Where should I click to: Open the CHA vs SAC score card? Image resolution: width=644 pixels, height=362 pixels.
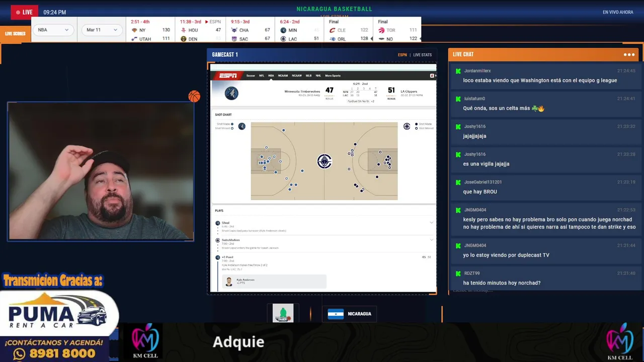coord(250,30)
